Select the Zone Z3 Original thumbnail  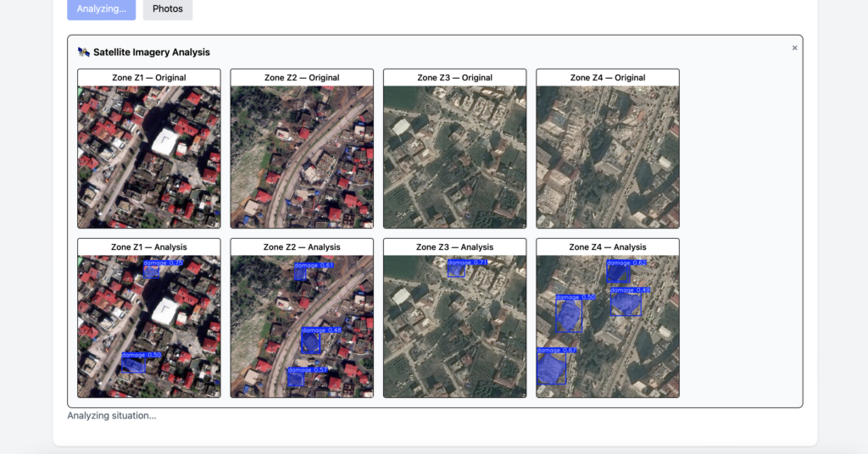454,157
